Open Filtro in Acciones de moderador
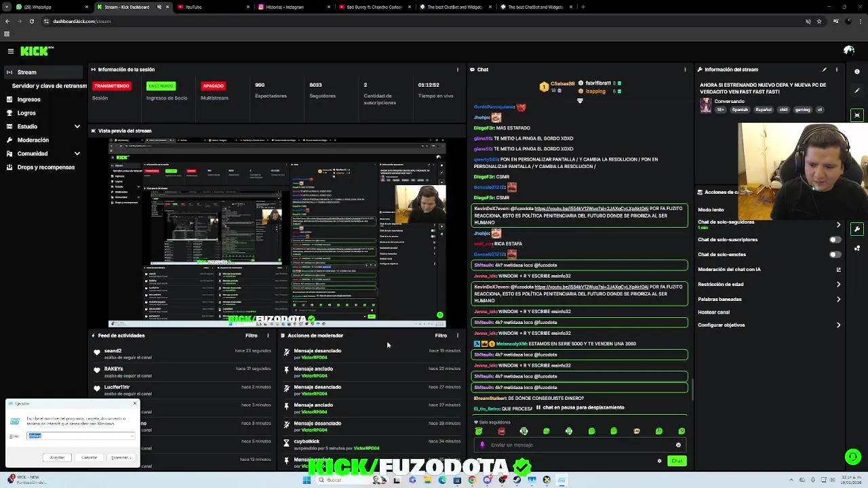 tap(441, 335)
